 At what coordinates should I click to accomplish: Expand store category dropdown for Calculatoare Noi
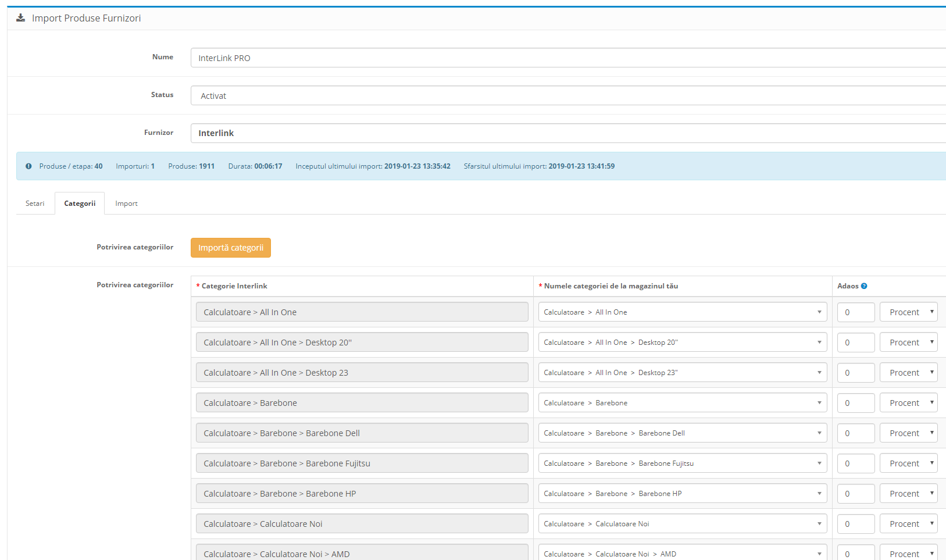click(x=682, y=524)
